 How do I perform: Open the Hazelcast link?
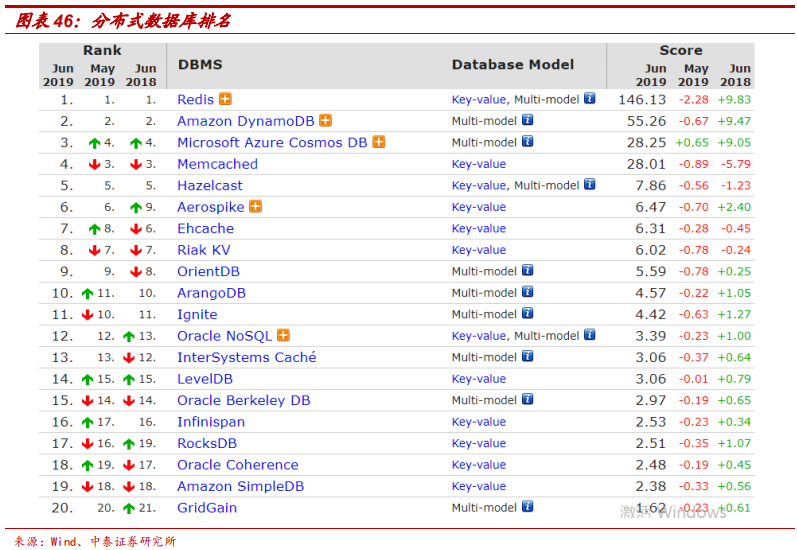pyautogui.click(x=209, y=185)
